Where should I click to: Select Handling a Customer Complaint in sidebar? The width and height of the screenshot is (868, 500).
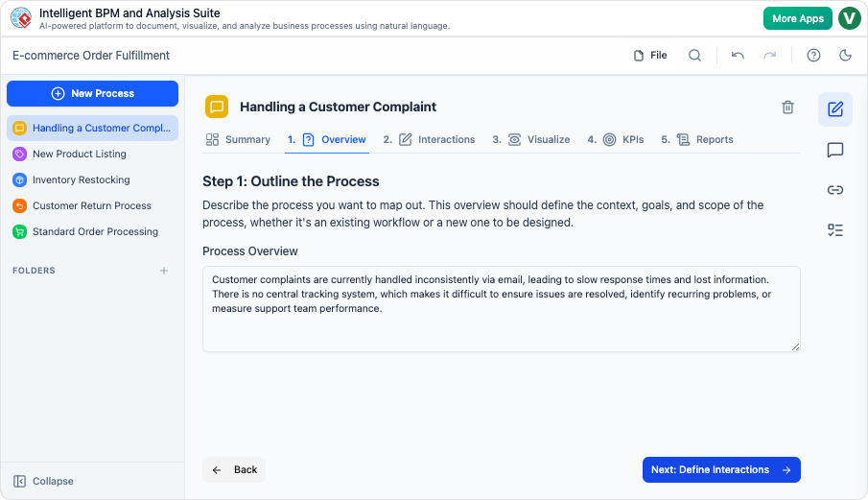click(92, 128)
